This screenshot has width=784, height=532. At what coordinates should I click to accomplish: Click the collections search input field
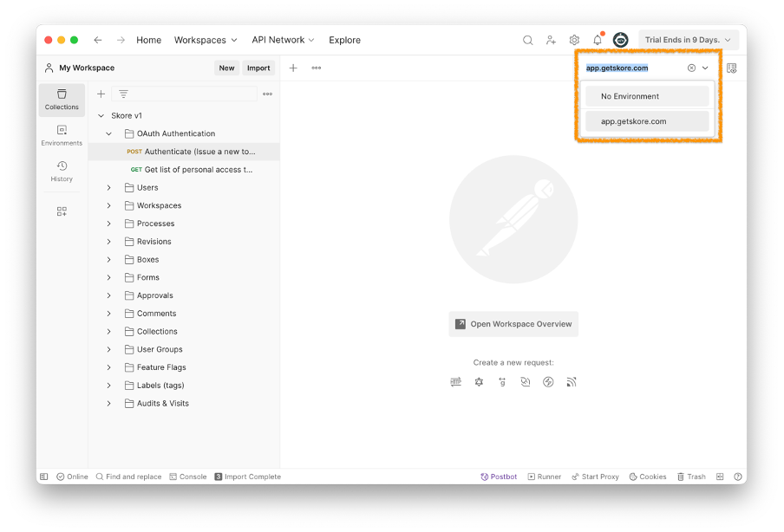pyautogui.click(x=184, y=94)
